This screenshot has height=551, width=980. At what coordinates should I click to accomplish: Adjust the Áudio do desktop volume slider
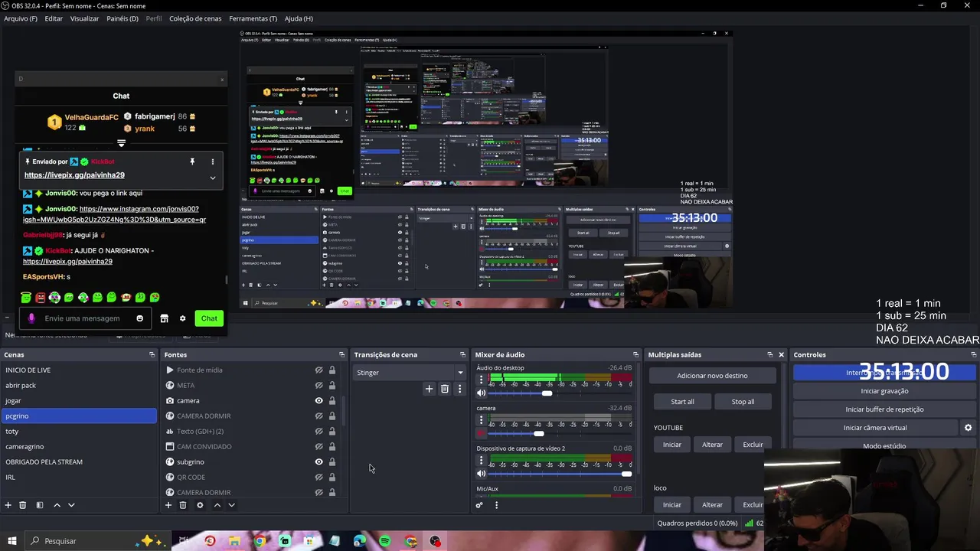pos(560,393)
